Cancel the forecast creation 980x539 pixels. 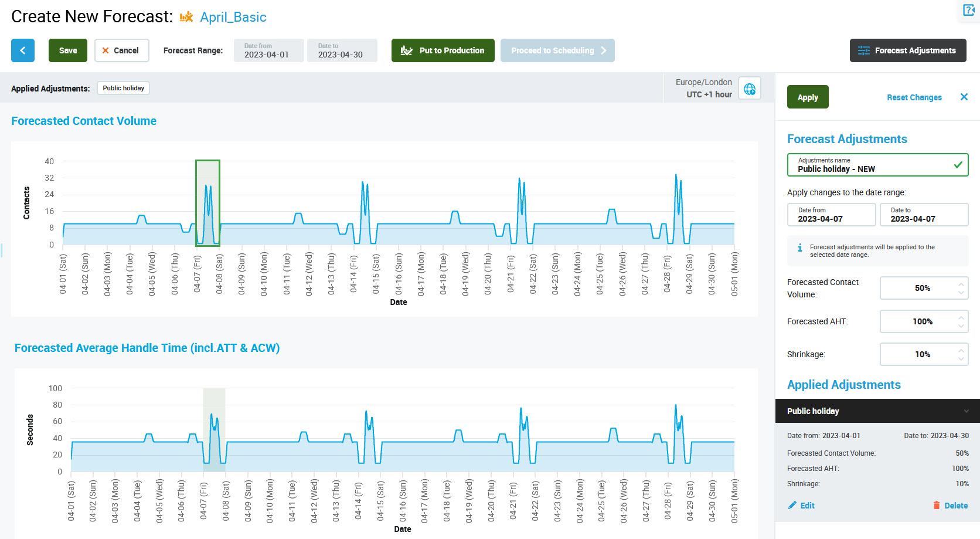[121, 50]
